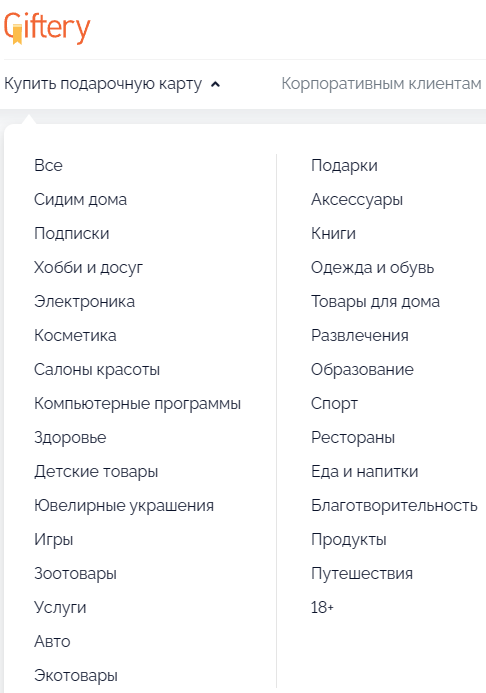This screenshot has width=486, height=693.
Task: Open the Подарки category
Action: click(x=344, y=165)
